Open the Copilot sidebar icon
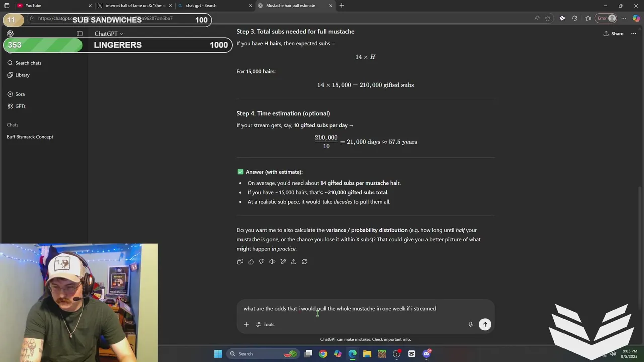 click(x=636, y=18)
